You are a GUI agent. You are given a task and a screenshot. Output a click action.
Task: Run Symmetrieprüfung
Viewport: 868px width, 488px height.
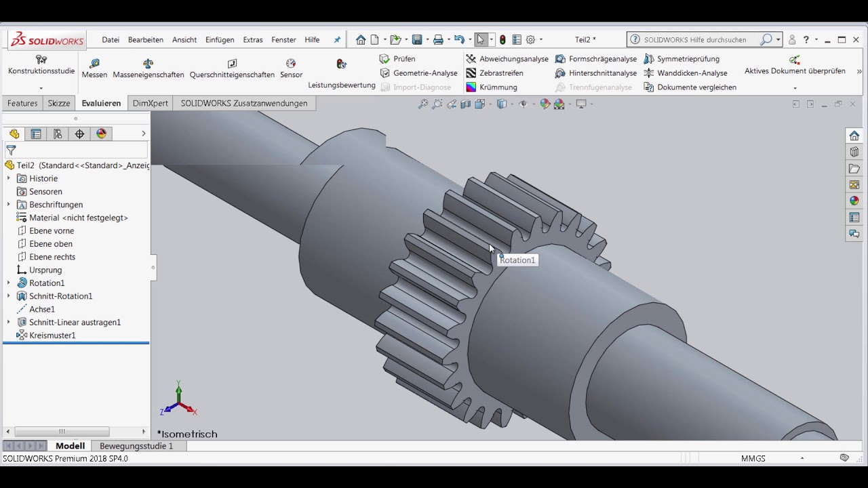pyautogui.click(x=682, y=59)
